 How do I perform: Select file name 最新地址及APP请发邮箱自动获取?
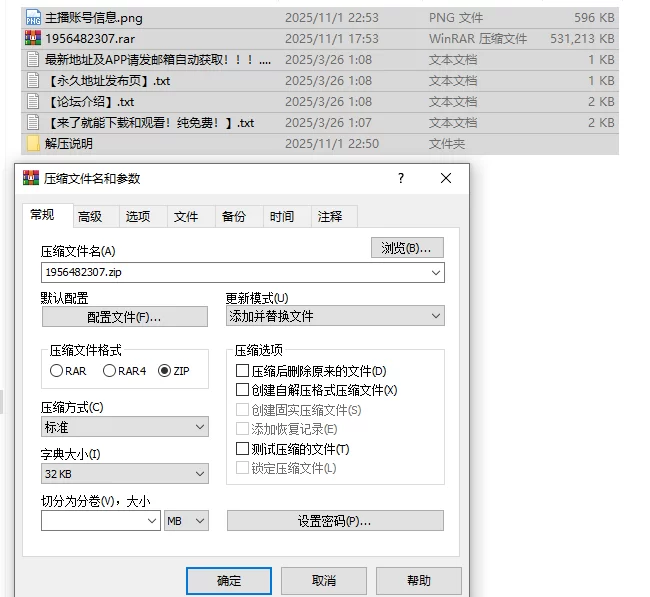pos(158,60)
